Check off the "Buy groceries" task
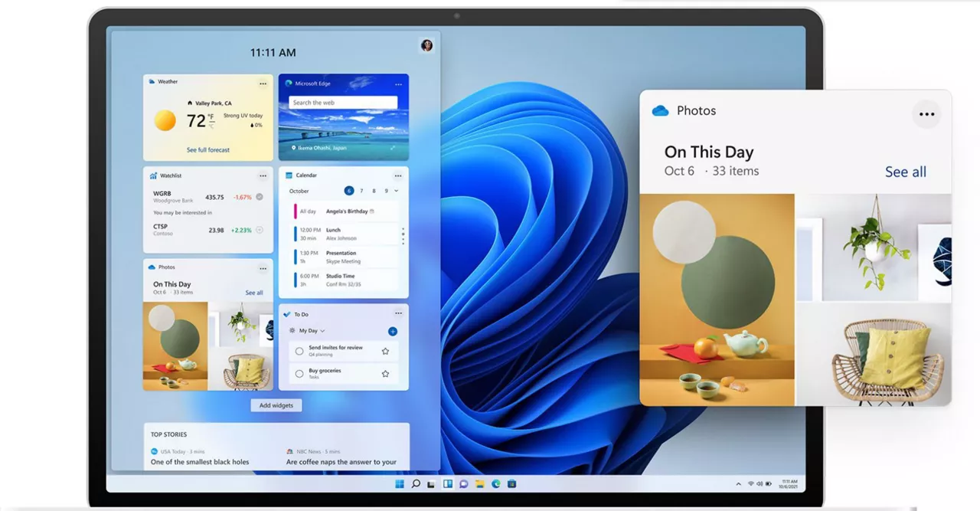 299,374
